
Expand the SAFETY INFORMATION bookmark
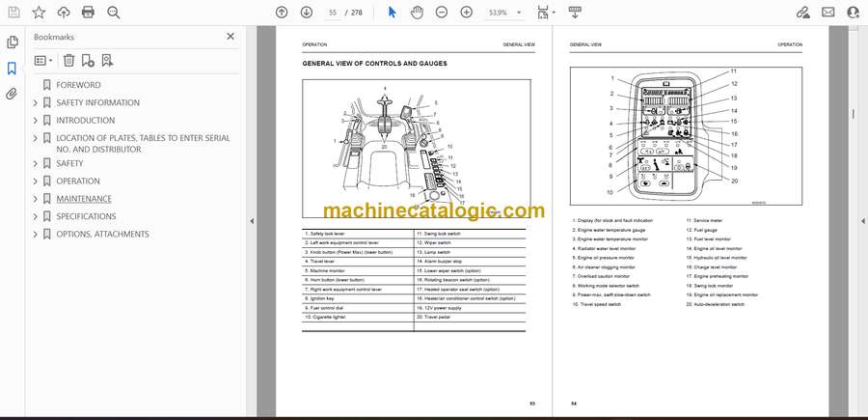click(x=36, y=103)
